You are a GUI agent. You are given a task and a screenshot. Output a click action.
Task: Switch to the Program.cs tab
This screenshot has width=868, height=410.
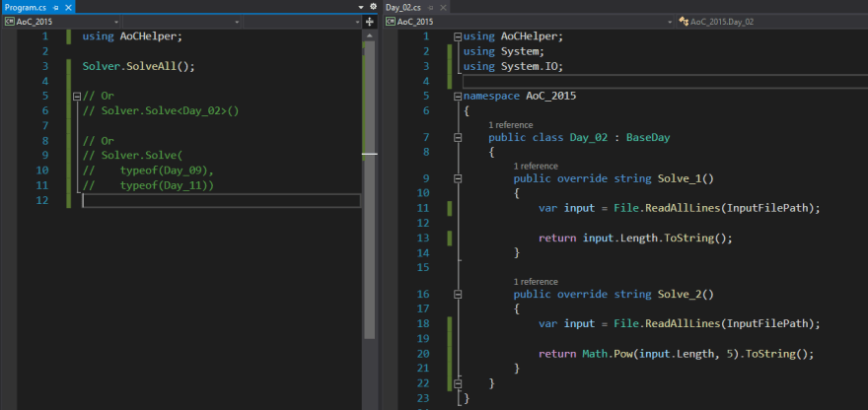26,8
